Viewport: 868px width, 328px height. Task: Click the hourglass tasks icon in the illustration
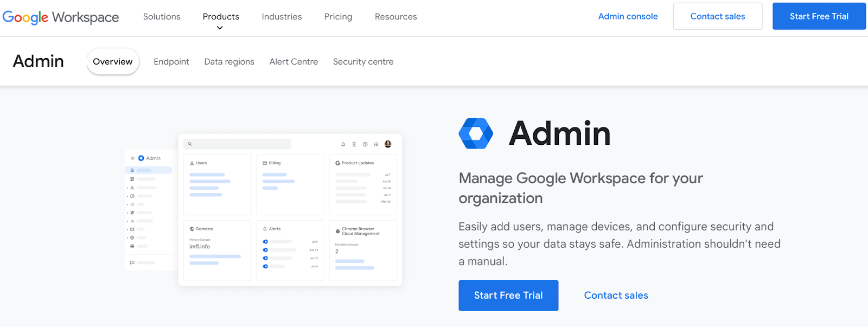click(354, 144)
